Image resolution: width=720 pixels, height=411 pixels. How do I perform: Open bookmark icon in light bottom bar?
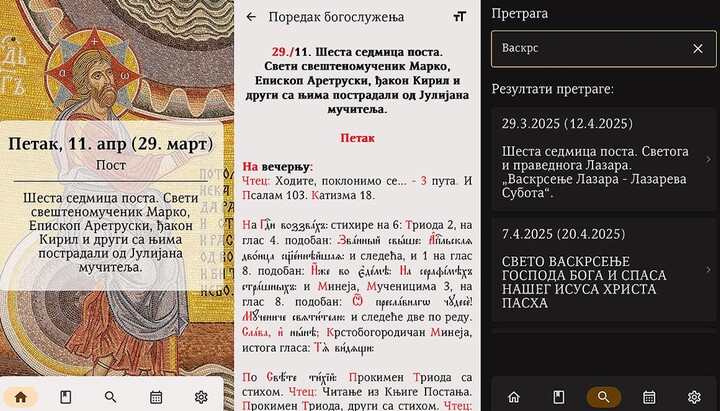click(66, 397)
